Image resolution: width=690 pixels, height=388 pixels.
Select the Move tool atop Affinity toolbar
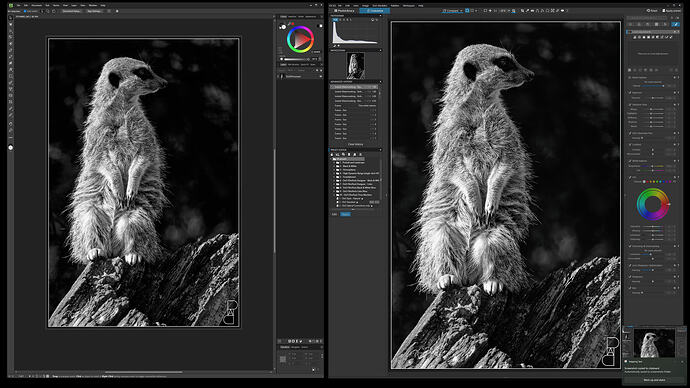(11, 18)
